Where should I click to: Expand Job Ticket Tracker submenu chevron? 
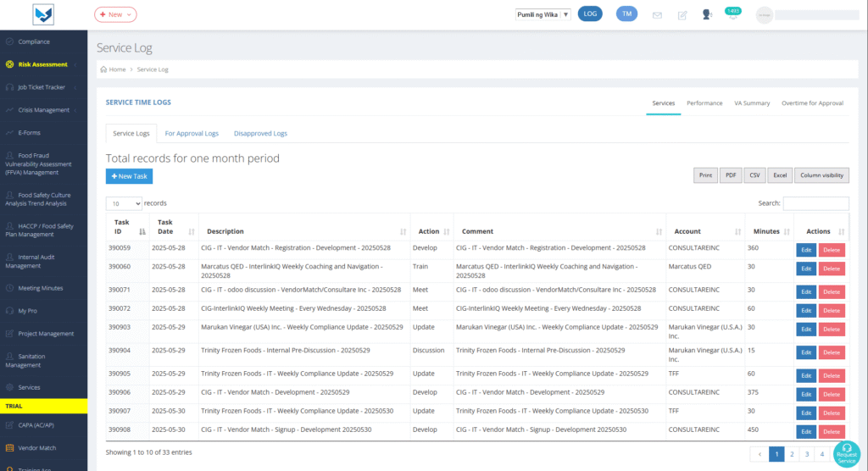[75, 87]
